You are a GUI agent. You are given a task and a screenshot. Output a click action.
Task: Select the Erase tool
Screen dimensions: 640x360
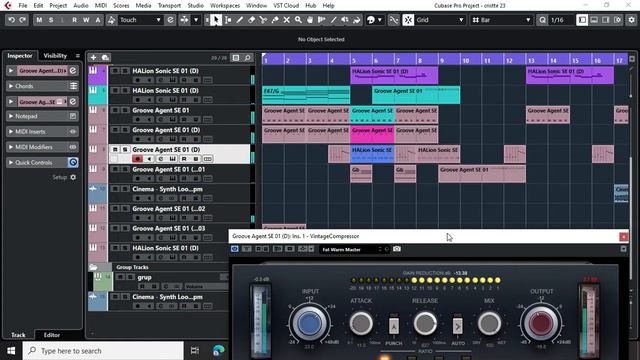(x=252, y=20)
